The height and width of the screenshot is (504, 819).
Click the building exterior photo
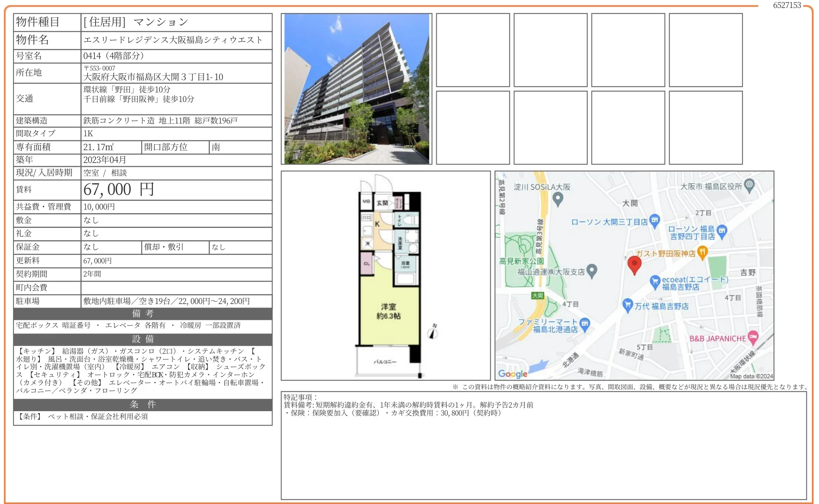(x=357, y=89)
